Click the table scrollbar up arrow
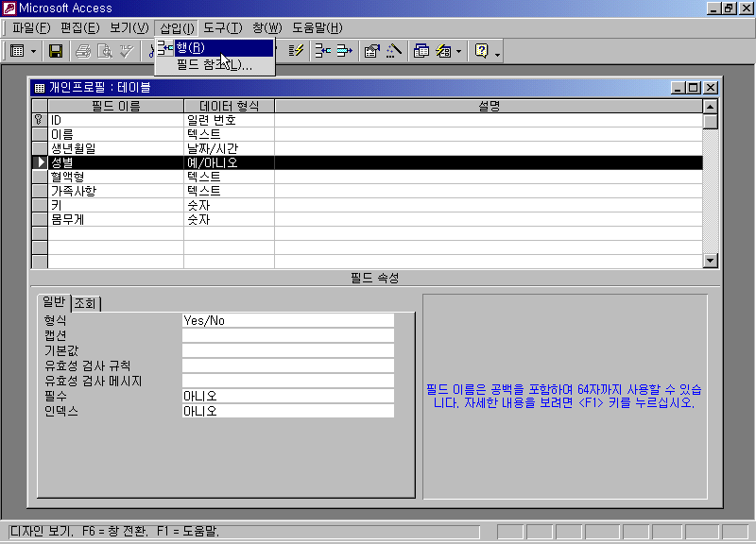 711,106
